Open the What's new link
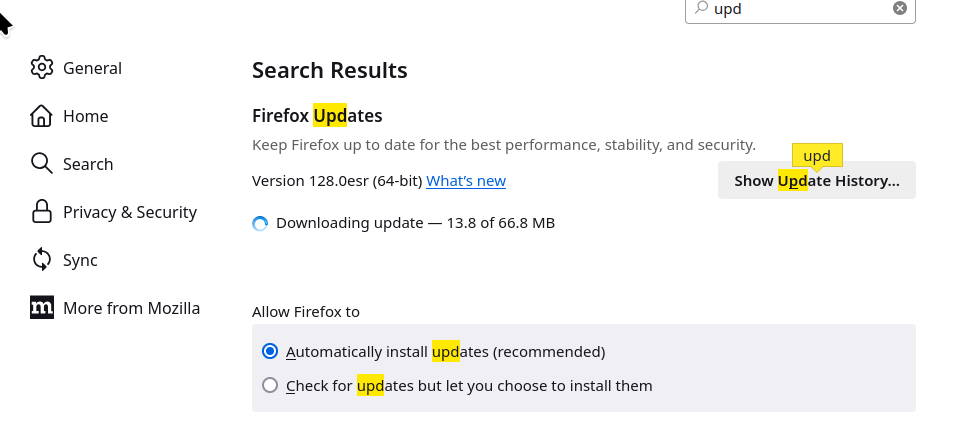 pyautogui.click(x=466, y=181)
